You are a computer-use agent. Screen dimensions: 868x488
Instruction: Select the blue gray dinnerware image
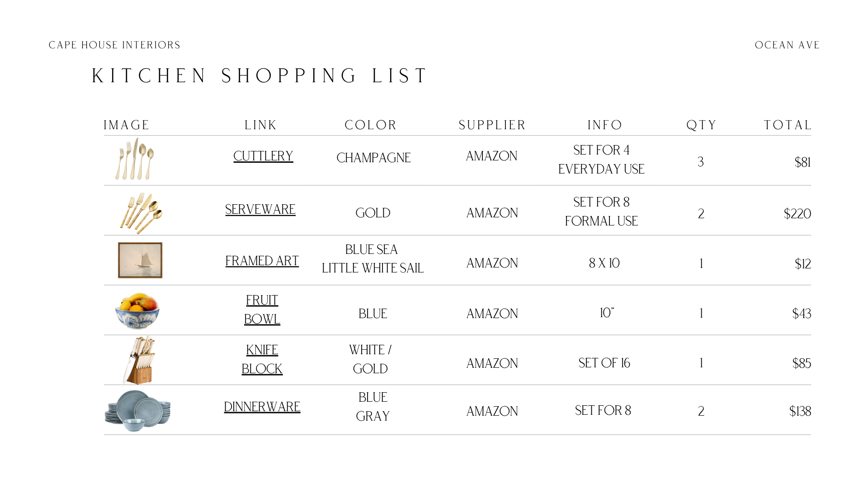coord(138,411)
